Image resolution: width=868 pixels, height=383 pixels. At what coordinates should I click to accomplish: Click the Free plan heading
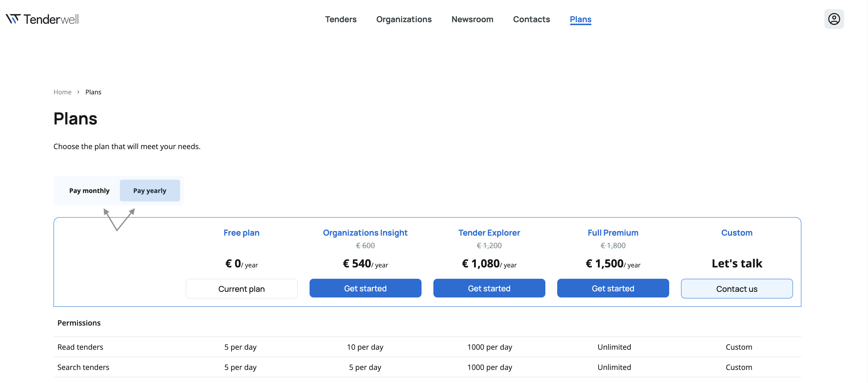tap(241, 233)
